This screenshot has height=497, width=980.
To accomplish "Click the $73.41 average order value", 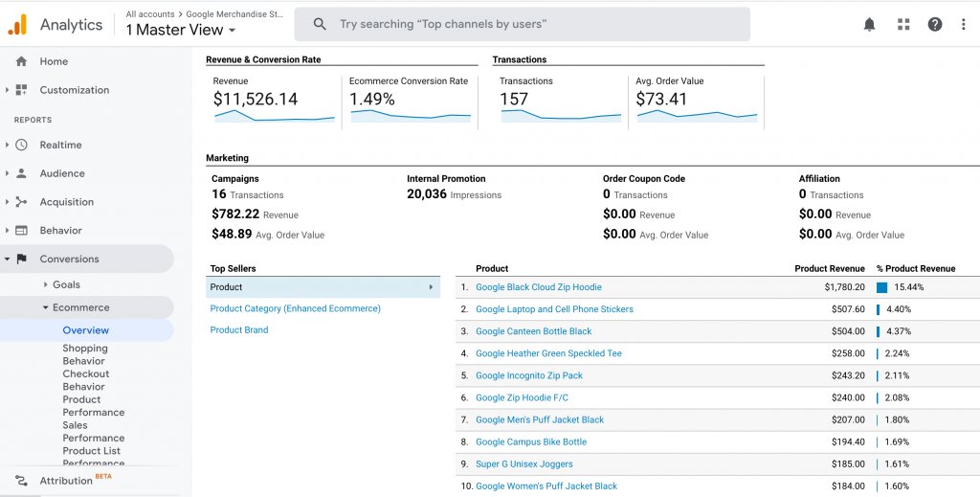I will (661, 99).
